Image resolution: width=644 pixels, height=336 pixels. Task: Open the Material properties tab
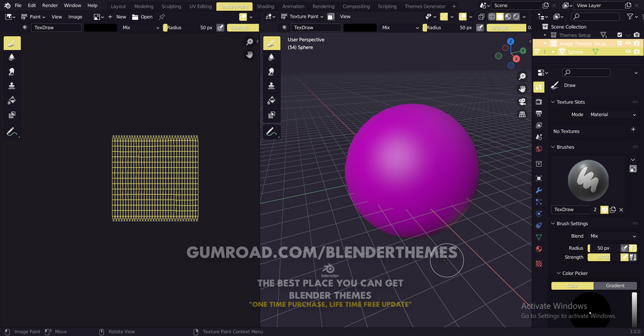click(x=539, y=249)
